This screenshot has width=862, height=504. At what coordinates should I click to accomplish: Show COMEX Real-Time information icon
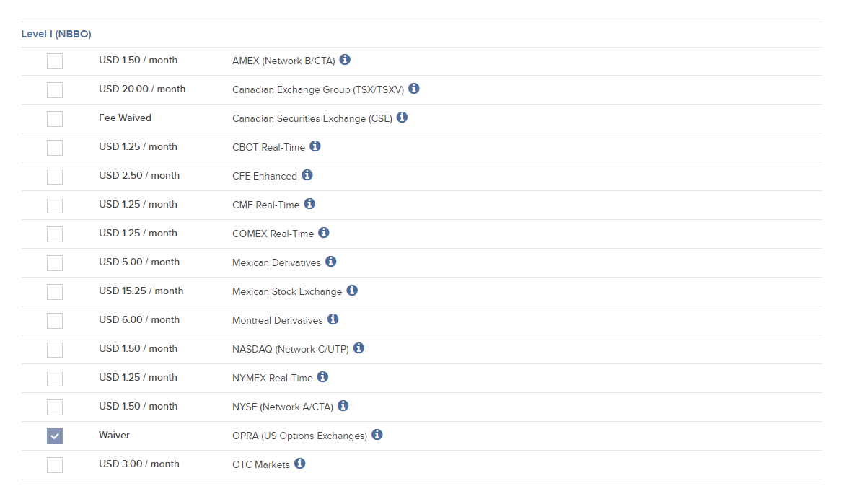pos(324,232)
